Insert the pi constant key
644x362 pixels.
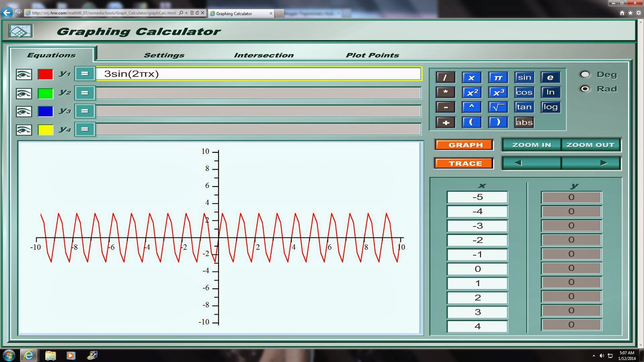(x=498, y=77)
